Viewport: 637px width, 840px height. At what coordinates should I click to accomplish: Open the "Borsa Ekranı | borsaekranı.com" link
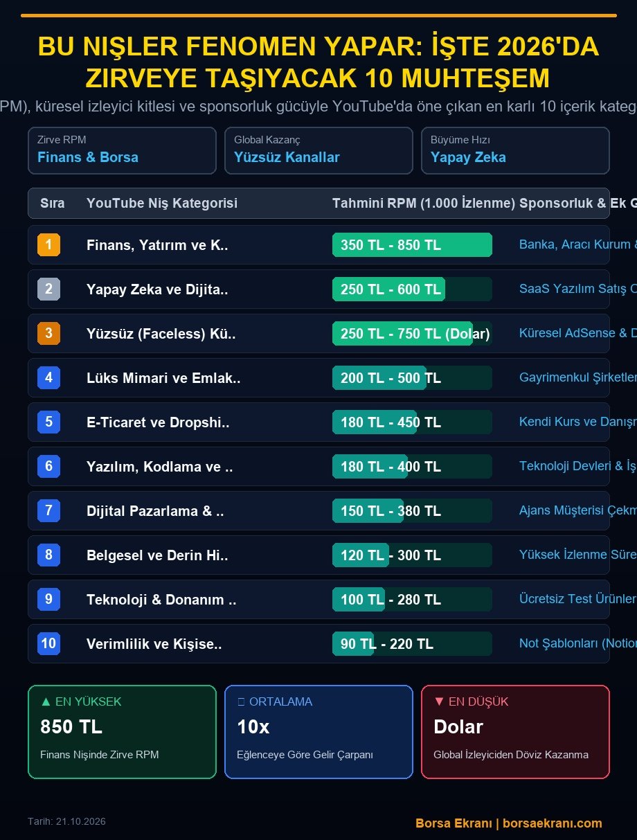point(509,823)
